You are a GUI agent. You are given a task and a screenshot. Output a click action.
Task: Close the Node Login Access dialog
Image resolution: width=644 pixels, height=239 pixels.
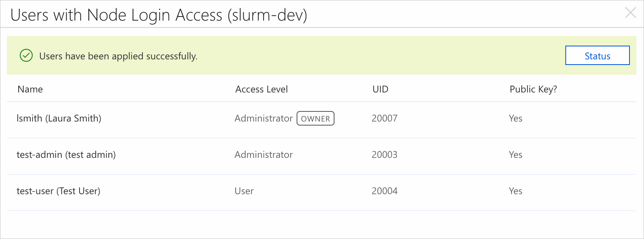[630, 13]
